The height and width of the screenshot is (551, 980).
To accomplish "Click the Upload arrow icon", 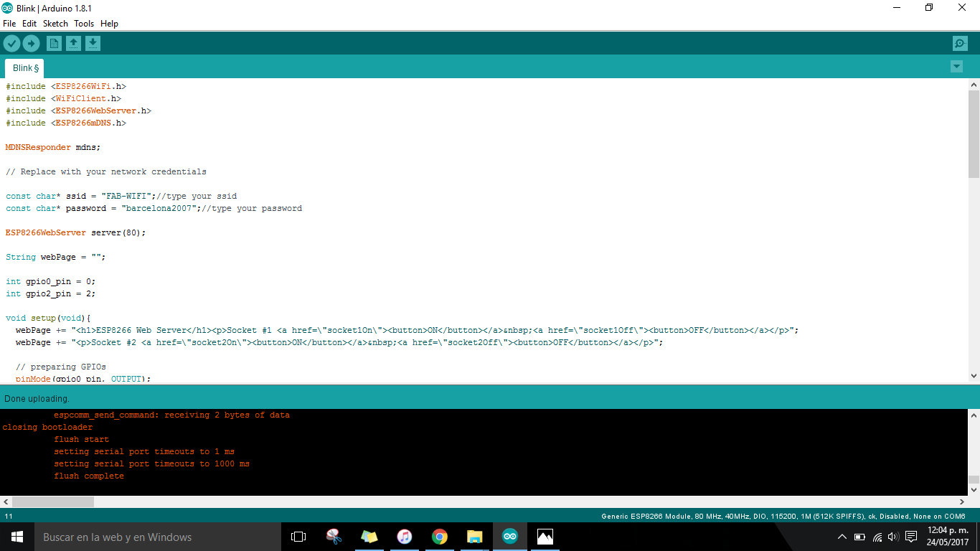I will (31, 44).
